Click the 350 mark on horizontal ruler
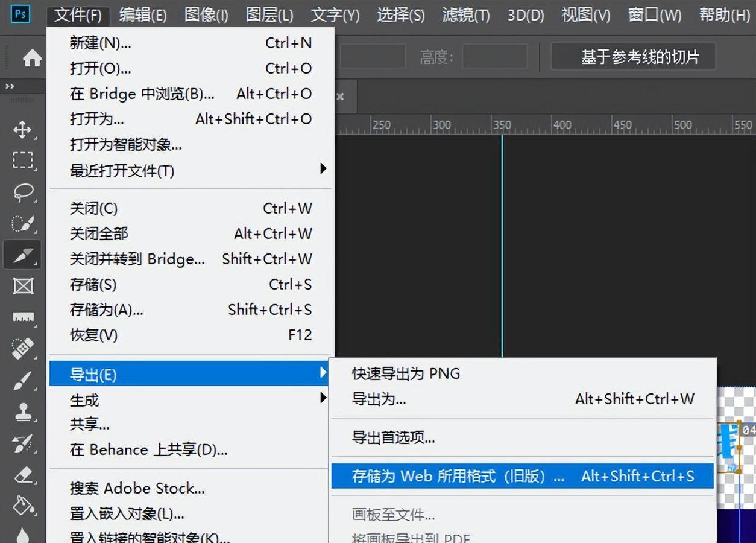 [502, 125]
